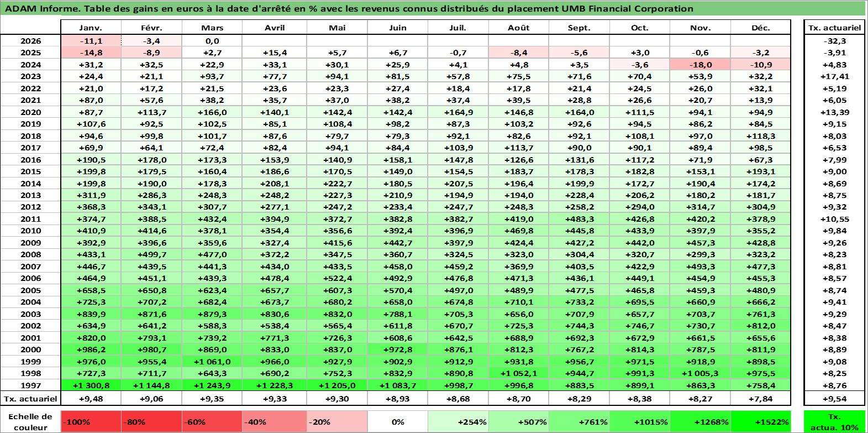Click the +13,9 cell for Déc. 2021
This screenshot has width=868, height=433.
point(761,100)
